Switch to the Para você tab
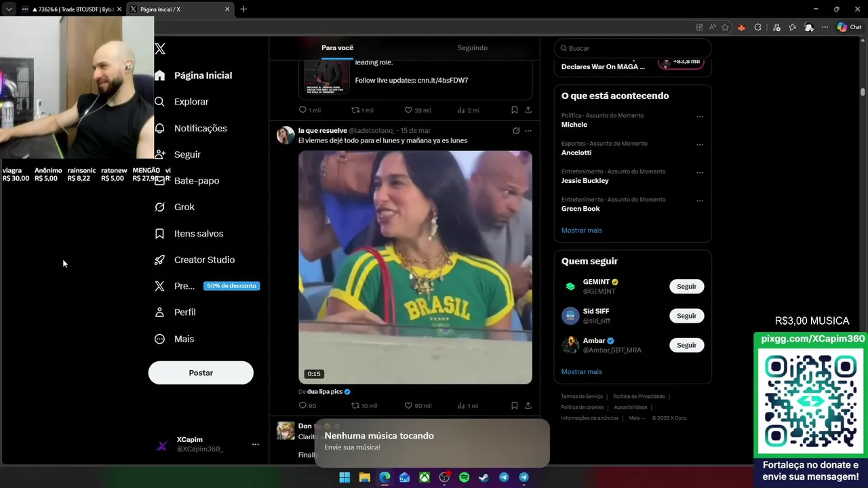 click(x=337, y=48)
